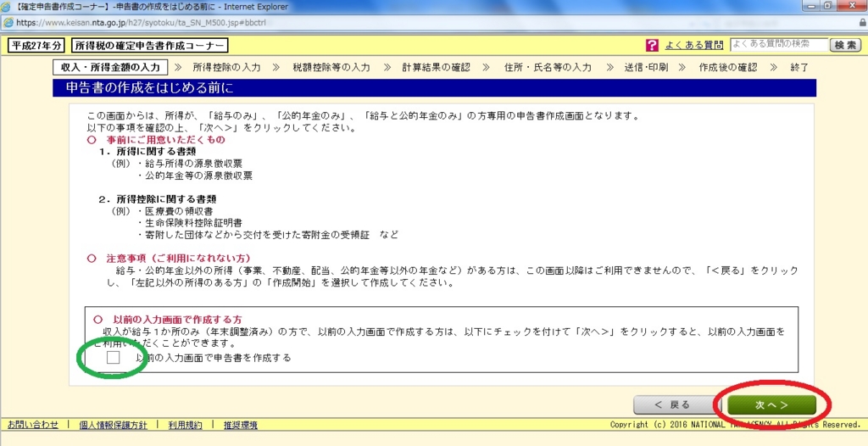Maximize the Internet Explorer window
This screenshot has width=868, height=446.
point(828,6)
